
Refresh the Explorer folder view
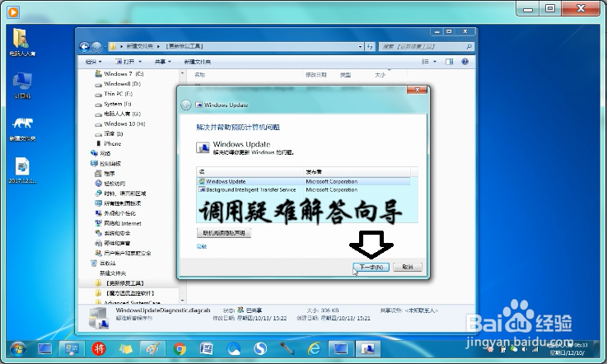[x=370, y=46]
